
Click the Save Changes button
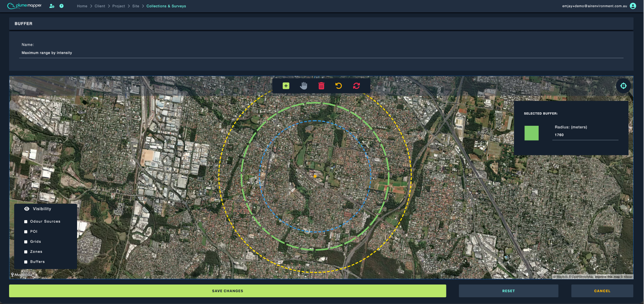pos(228,291)
